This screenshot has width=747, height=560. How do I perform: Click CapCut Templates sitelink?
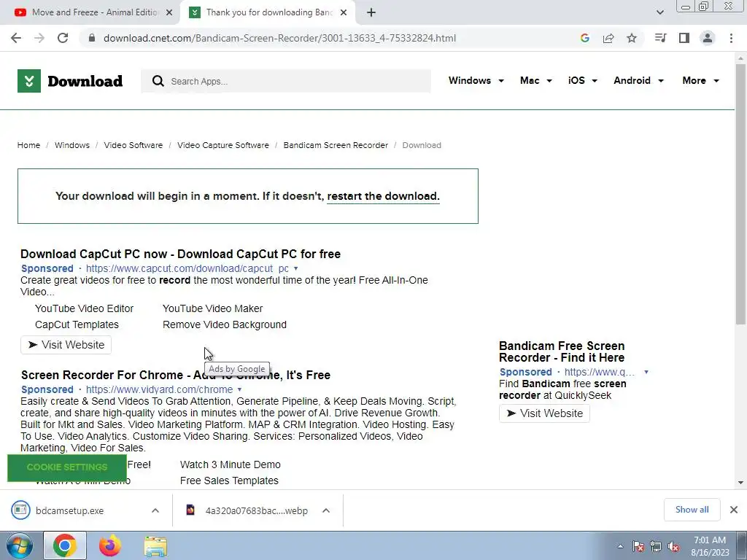point(77,324)
